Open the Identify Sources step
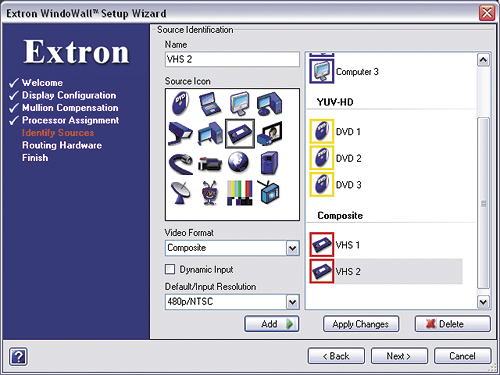Screen dimensions: 500x375 pos(58,133)
